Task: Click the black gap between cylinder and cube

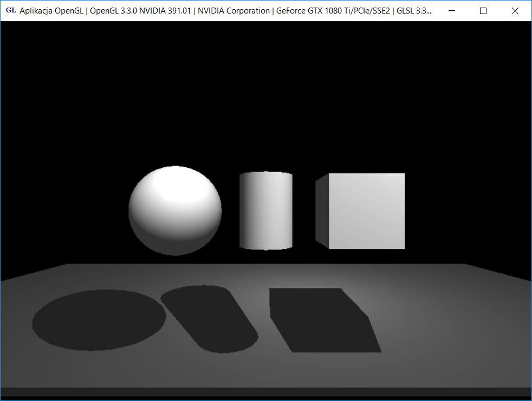Action: click(x=304, y=211)
